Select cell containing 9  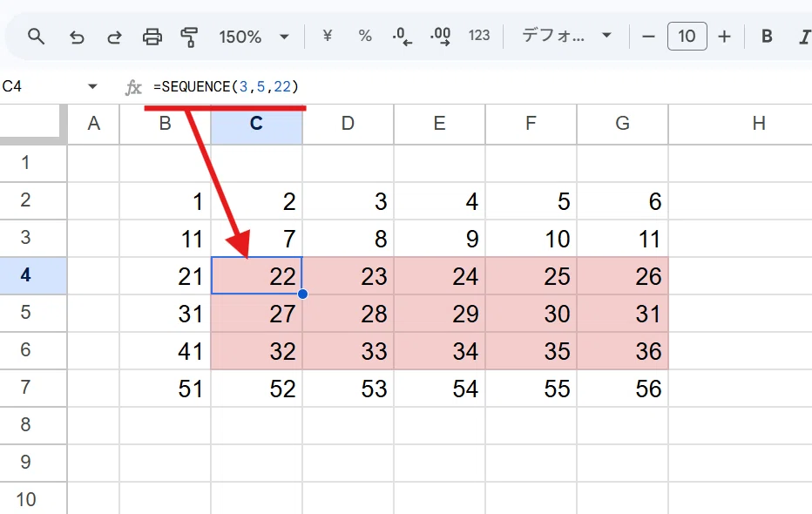(440, 238)
